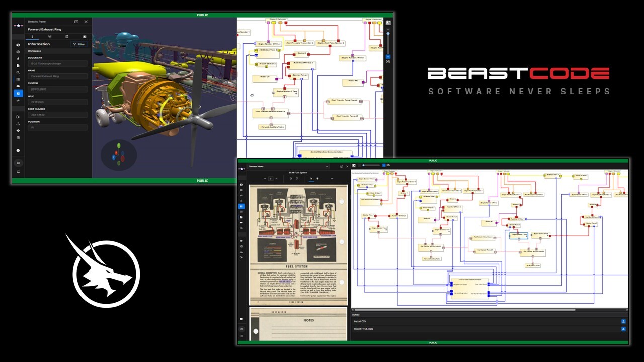Select the highlighted blue panel icon in left sidebar
The height and width of the screenshot is (362, 644).
click(18, 94)
